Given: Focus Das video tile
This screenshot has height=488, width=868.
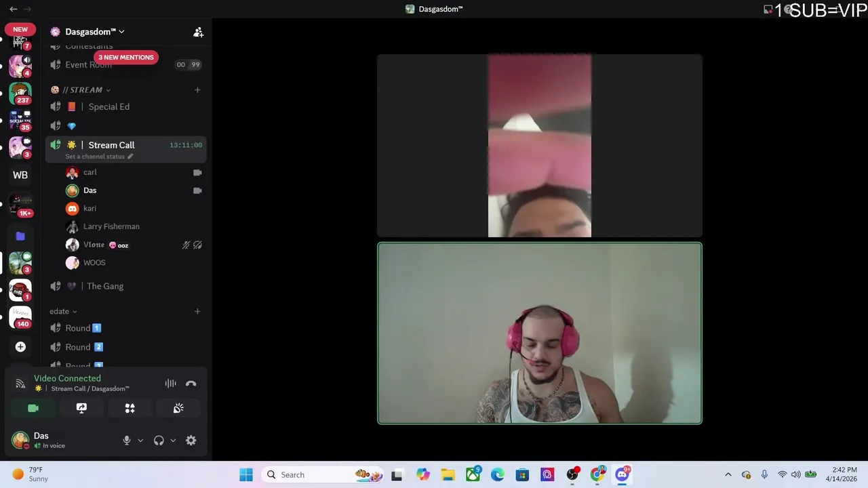Looking at the screenshot, I should point(540,333).
